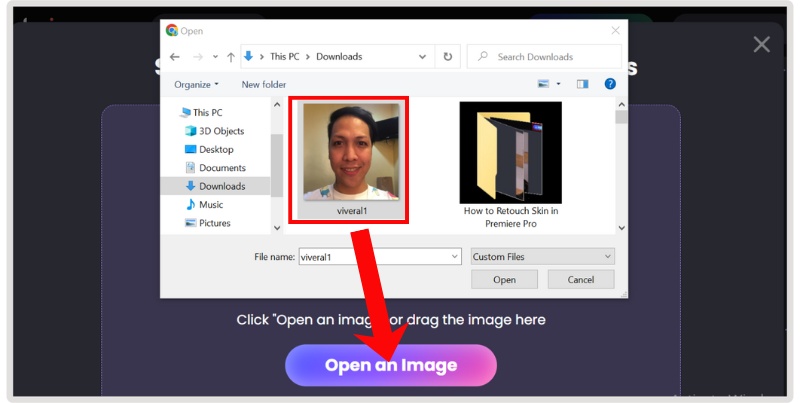This screenshot has height=403, width=800.
Task: Click Chrome icon in dialog title
Action: coord(171,31)
